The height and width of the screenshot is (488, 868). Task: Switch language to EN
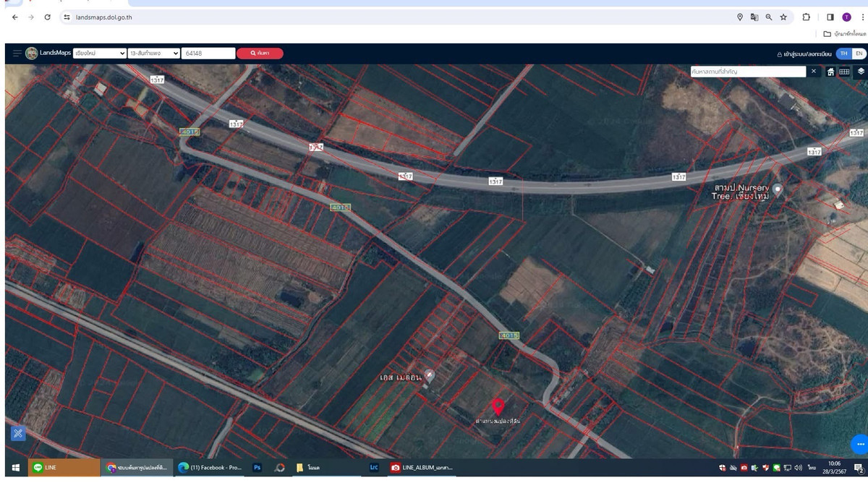[x=859, y=53]
